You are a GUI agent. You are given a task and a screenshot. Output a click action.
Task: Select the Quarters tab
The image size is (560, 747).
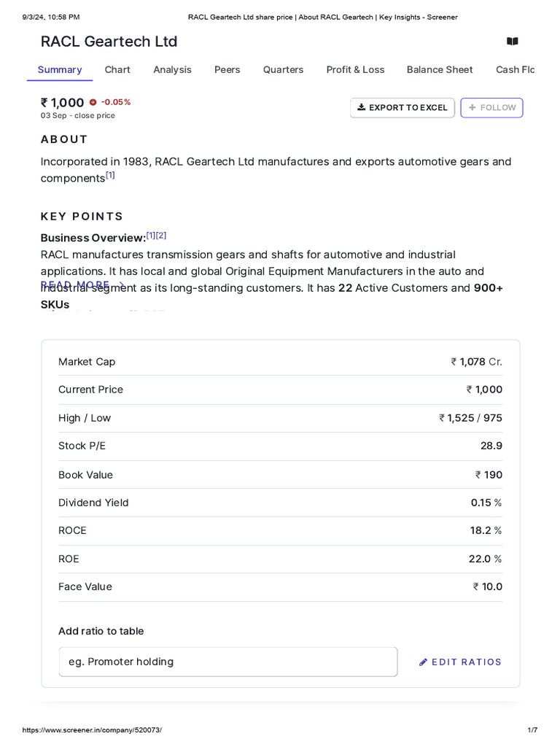click(283, 70)
